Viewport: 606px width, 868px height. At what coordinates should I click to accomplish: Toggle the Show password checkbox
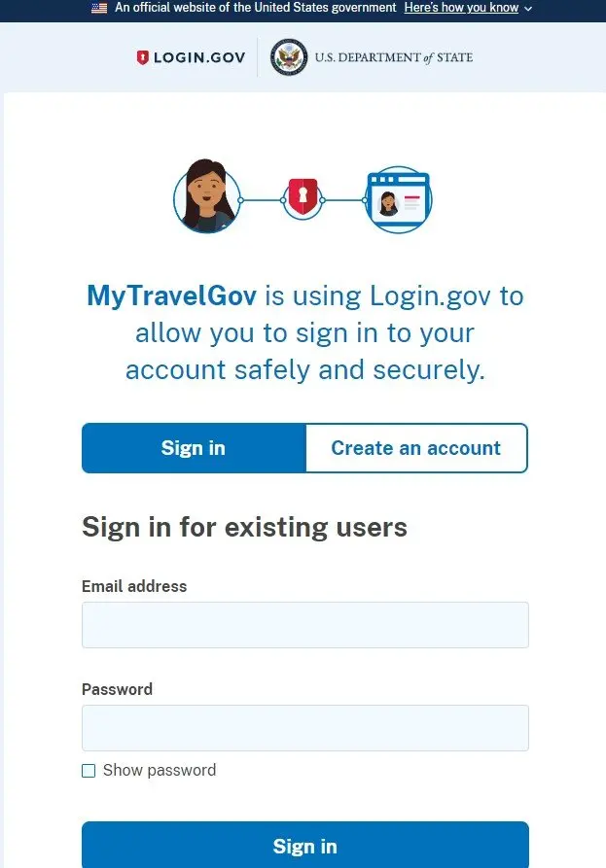click(x=89, y=771)
